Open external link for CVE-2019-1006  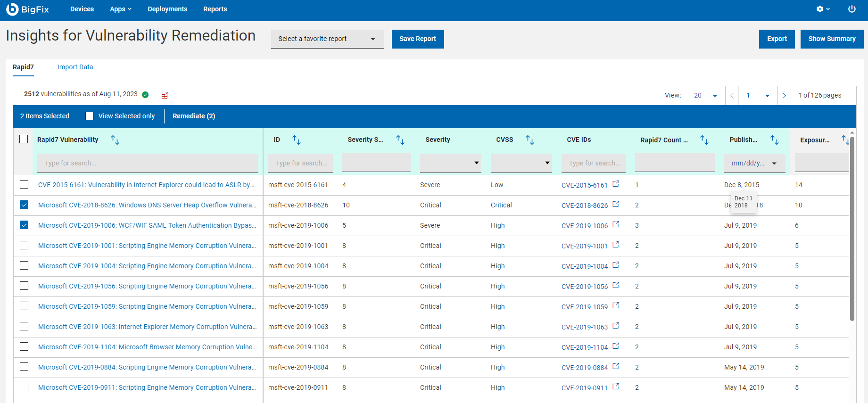click(616, 224)
